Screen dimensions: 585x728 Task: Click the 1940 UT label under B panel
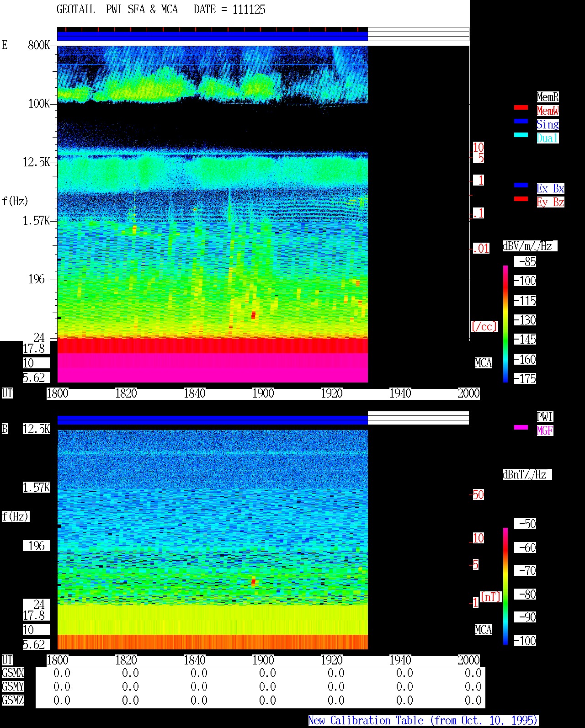coord(400,660)
